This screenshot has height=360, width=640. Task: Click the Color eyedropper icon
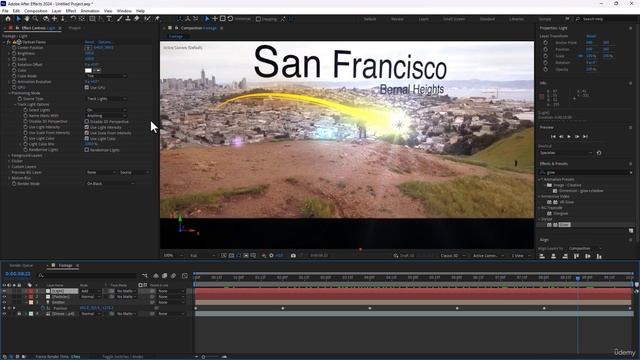[97, 70]
